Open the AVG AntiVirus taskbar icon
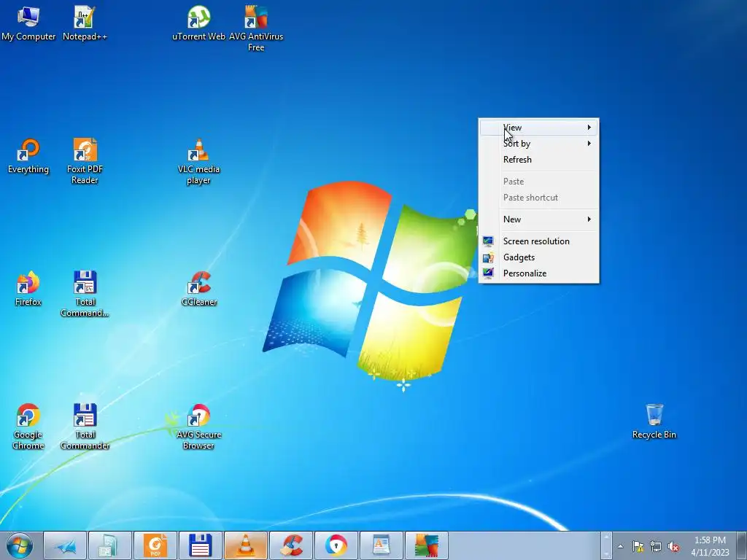747x560 pixels. pos(426,545)
